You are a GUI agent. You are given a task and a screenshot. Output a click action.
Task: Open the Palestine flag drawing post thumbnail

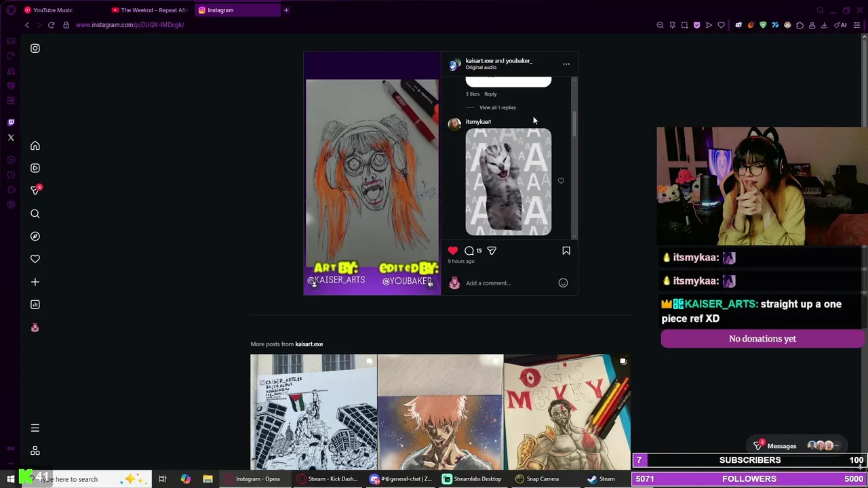point(313,412)
